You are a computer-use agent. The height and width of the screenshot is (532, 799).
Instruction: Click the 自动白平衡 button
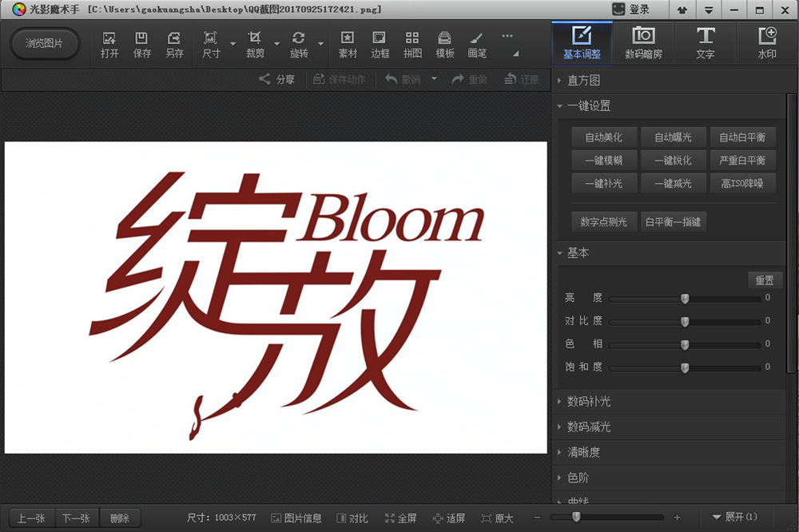[742, 137]
